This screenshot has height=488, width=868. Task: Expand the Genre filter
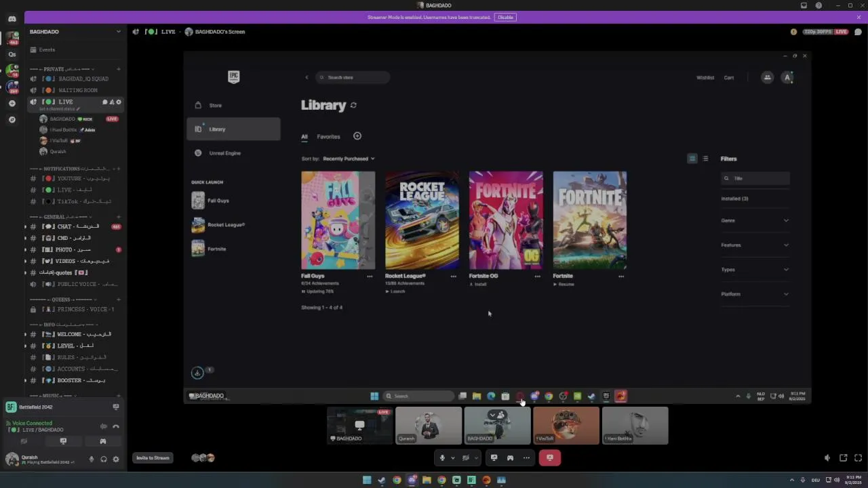tap(755, 220)
